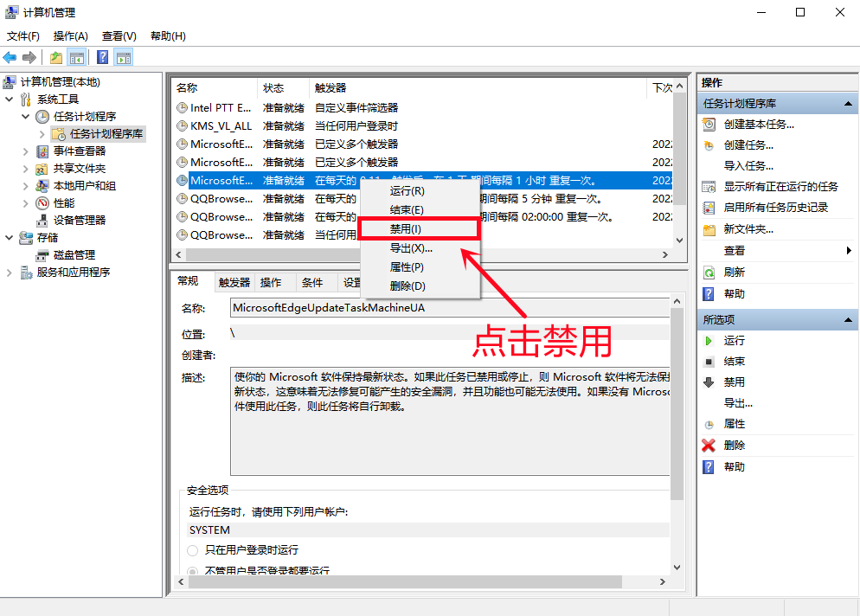Viewport: 860px width, 616px height.
Task: Click 导出... in the 所选项 section
Action: (738, 403)
